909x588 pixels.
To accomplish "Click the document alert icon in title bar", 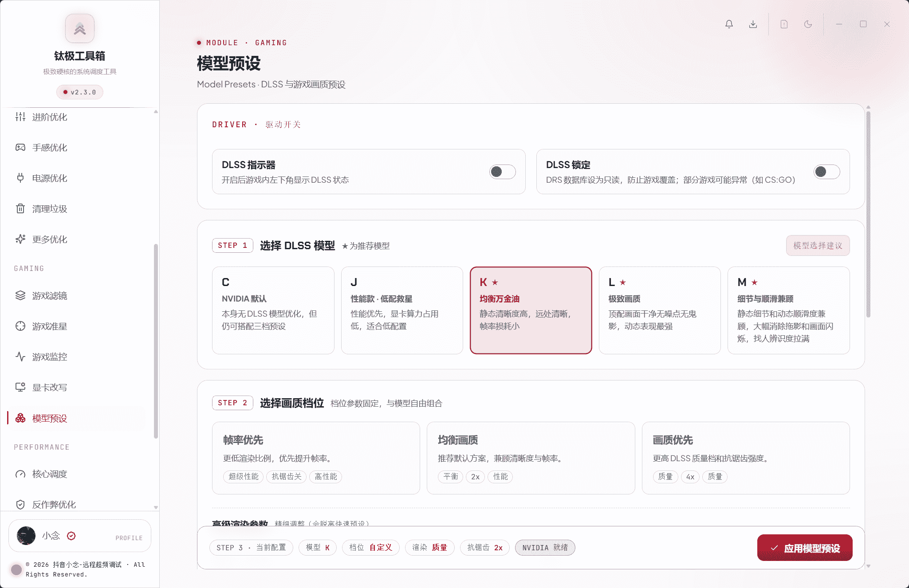I will (x=784, y=24).
